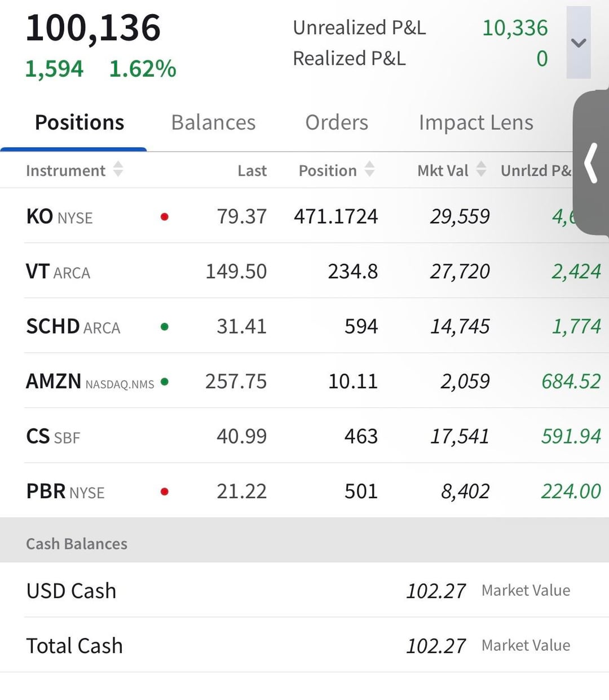This screenshot has width=609, height=700.
Task: Switch to the Balances tab
Action: point(213,123)
